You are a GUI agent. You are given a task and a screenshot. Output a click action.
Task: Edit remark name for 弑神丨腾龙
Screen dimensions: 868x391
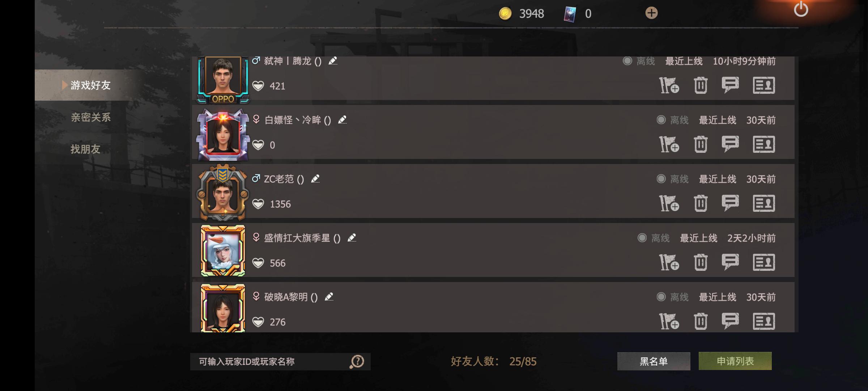click(333, 61)
